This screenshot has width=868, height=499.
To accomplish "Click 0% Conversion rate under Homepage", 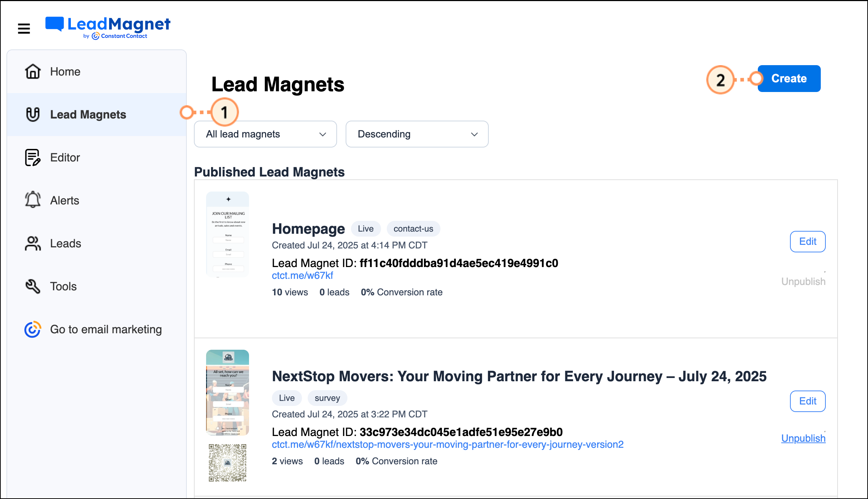I will pos(401,292).
